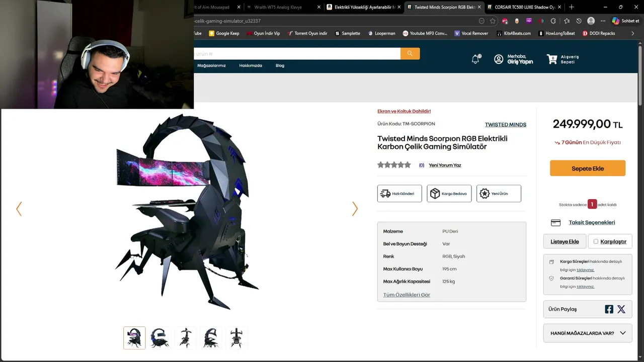Click the site search input field
Screen dimensions: 644x362
tap(297, 54)
